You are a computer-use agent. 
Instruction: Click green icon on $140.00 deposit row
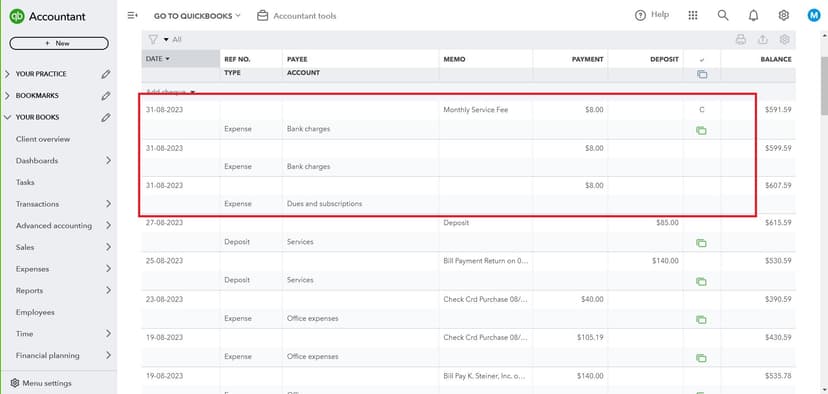point(701,282)
